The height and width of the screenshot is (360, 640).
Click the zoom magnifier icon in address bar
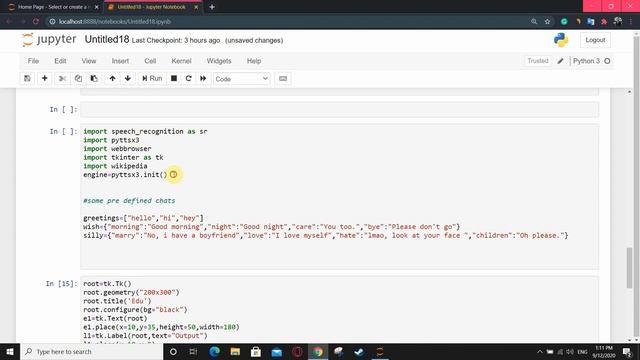click(534, 22)
